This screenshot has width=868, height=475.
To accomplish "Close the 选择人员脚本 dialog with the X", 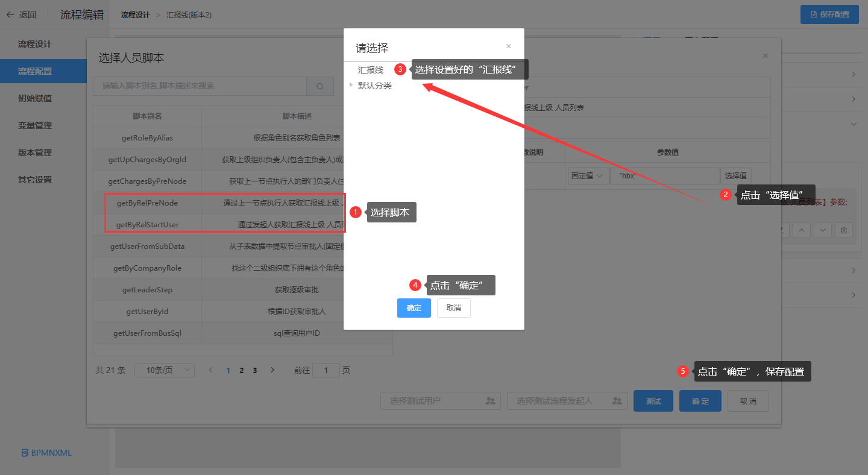I will [766, 56].
